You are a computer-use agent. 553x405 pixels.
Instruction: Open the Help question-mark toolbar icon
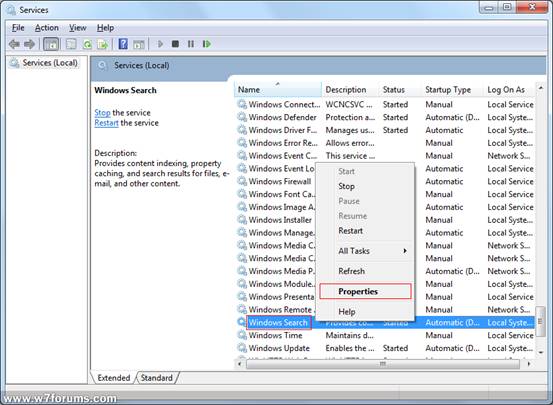[123, 44]
